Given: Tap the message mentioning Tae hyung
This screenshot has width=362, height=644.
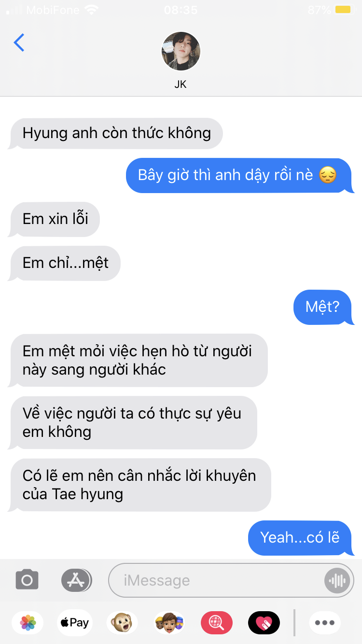Looking at the screenshot, I should coord(140,485).
